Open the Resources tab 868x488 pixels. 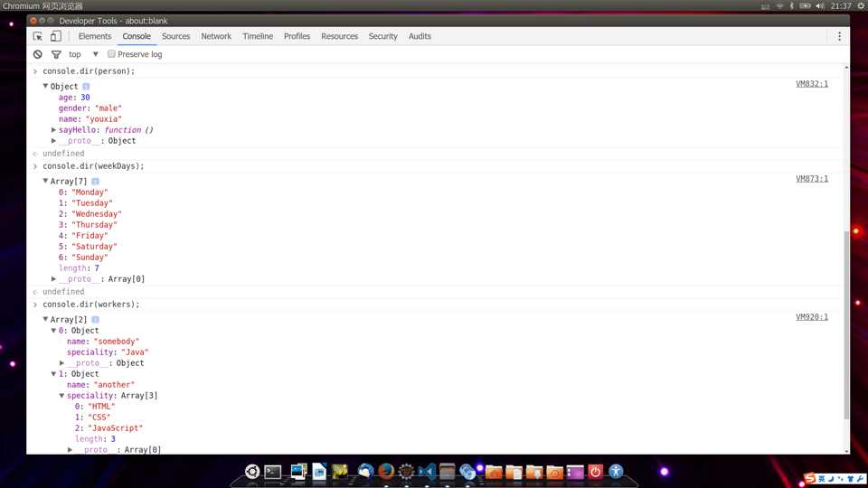pyautogui.click(x=339, y=36)
